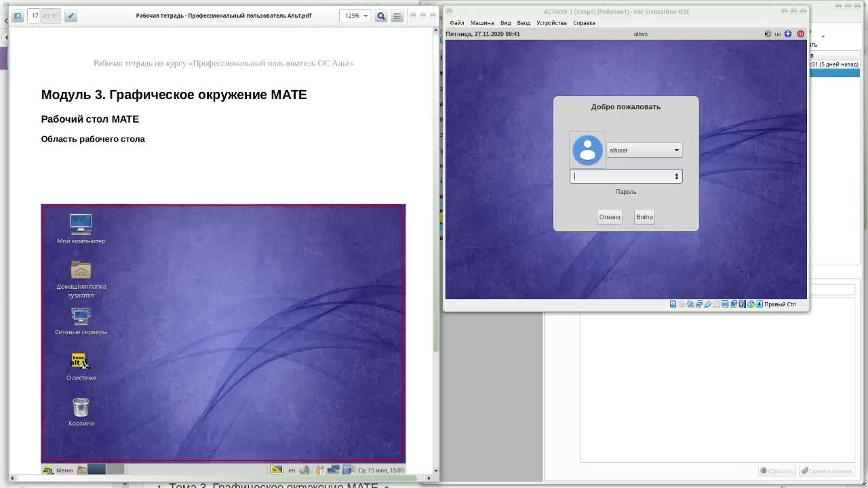Image resolution: width=868 pixels, height=488 pixels.
Task: Open the zoom level 125% dropdown
Action: click(x=355, y=16)
